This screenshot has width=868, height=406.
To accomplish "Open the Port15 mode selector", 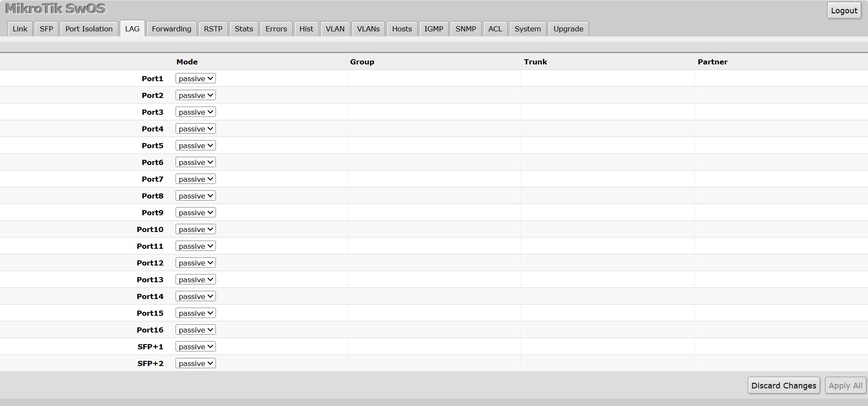I will [x=196, y=313].
